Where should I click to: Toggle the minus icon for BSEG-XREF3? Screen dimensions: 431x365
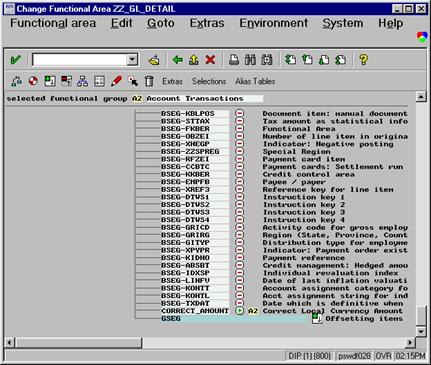coord(239,189)
